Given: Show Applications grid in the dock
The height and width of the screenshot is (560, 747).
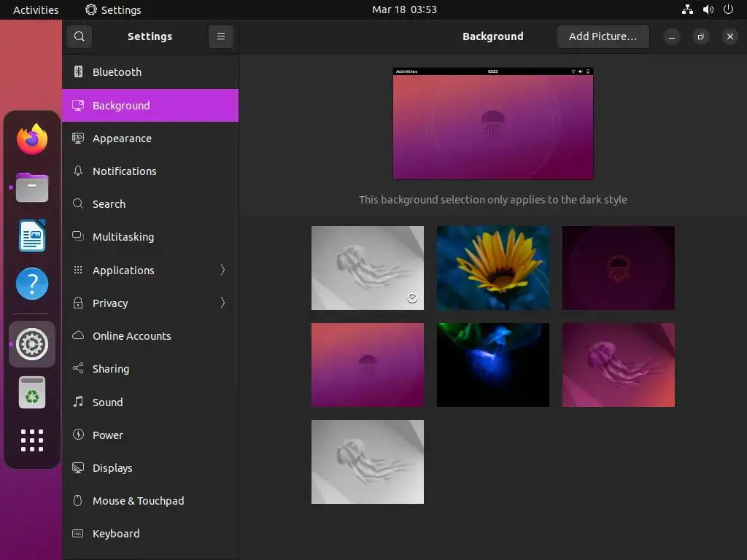Looking at the screenshot, I should click(32, 440).
